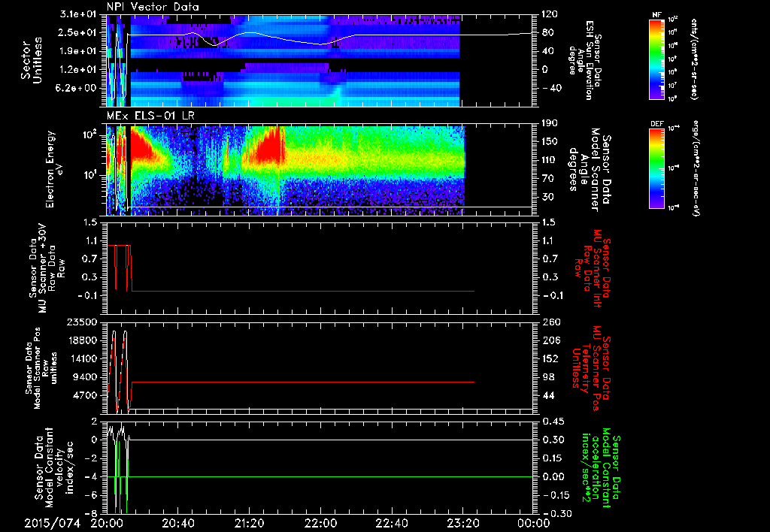
Task: Click the '-8' velocity tick value
Action: click(92, 513)
